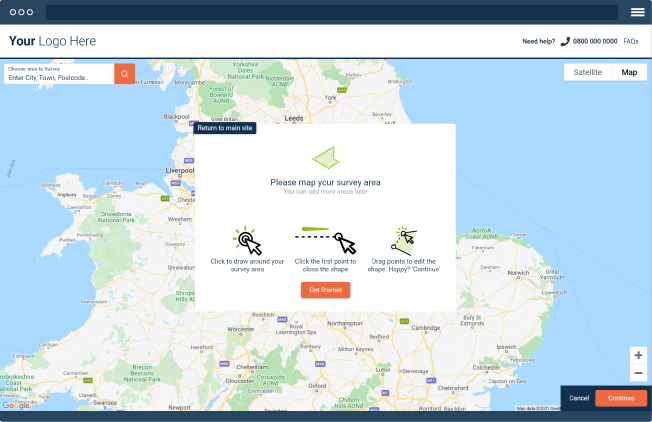Click Return to main site
Screen dimensions: 652x422
225,128
